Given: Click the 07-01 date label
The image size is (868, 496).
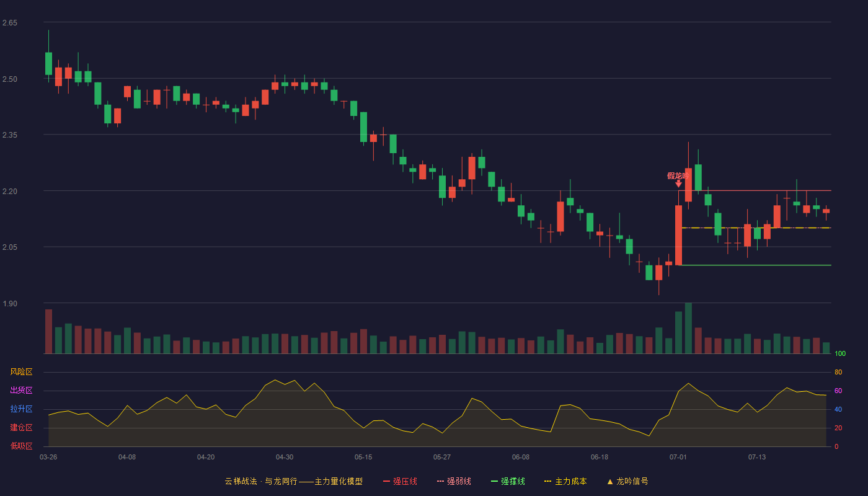Looking at the screenshot, I should point(678,457).
